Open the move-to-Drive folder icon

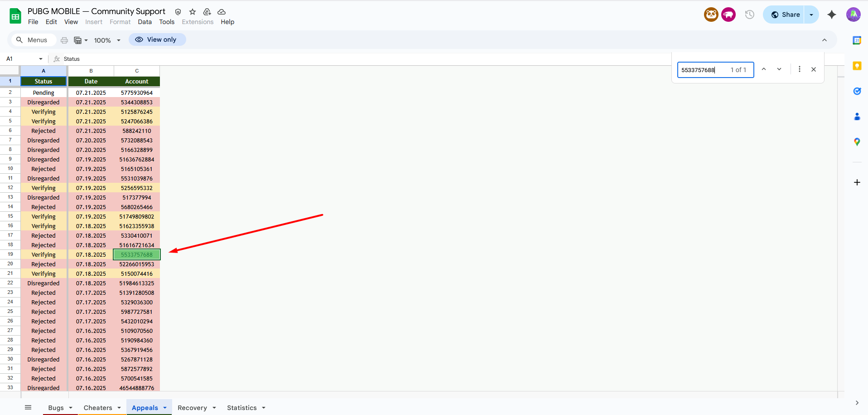click(207, 12)
